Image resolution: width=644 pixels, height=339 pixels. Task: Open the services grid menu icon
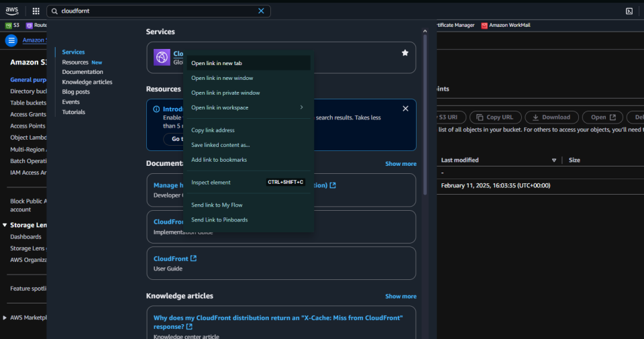(36, 11)
